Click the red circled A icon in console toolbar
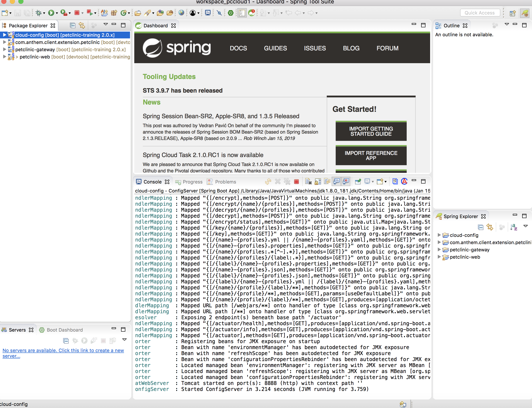Image resolution: width=532 pixels, height=408 pixels. 404,181
